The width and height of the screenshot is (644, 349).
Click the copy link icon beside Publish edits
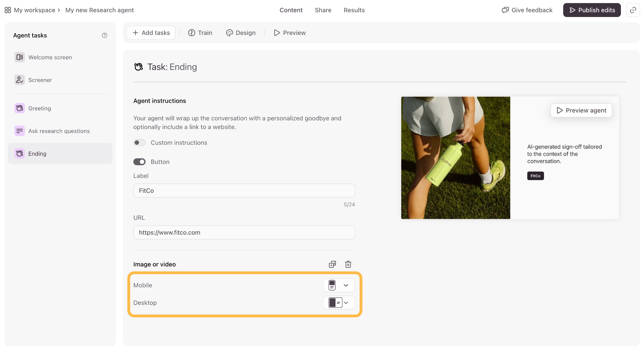tap(633, 10)
